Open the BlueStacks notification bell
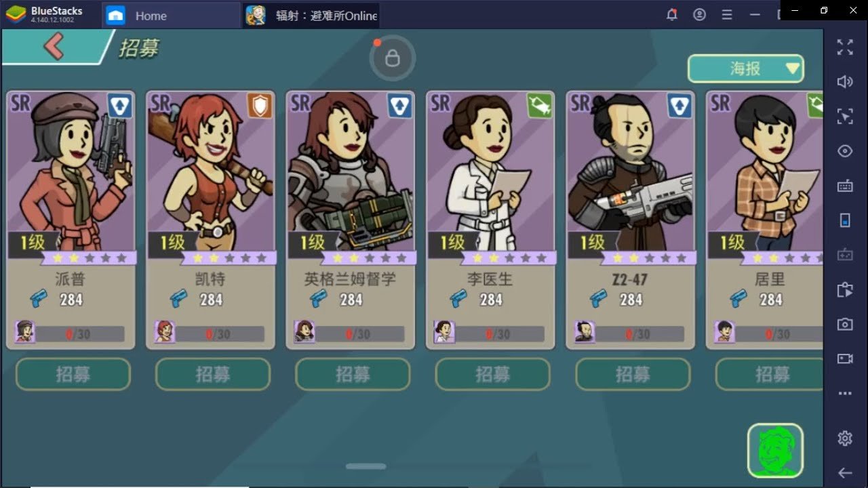 (672, 14)
